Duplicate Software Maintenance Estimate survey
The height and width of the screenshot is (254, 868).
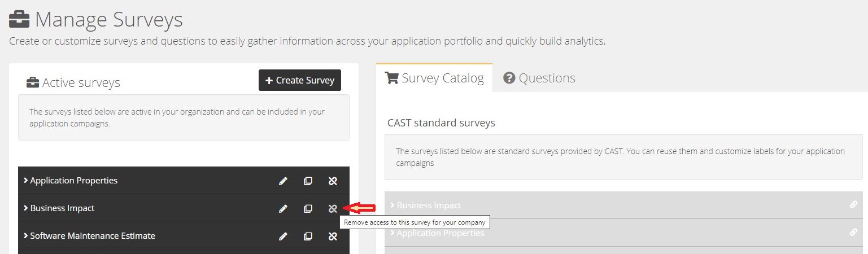point(308,237)
